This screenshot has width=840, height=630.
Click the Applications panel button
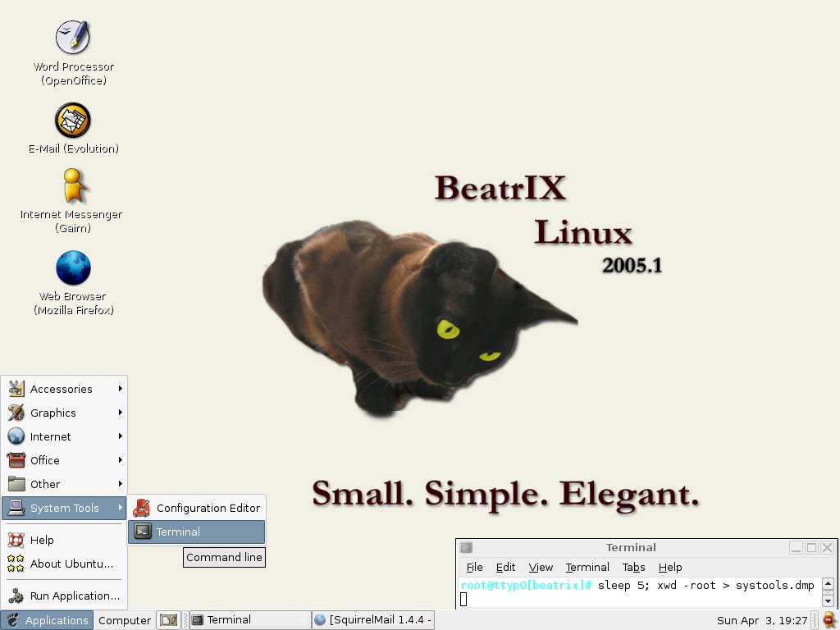pos(47,620)
